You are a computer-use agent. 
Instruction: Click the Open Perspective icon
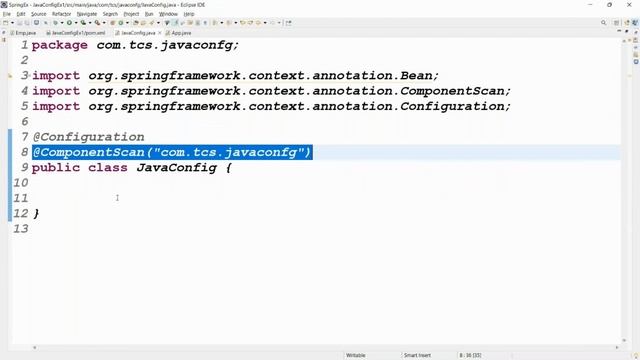tap(617, 23)
